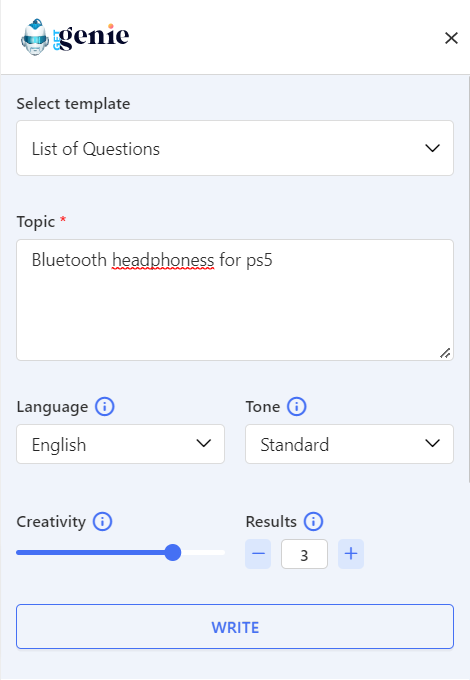Click the Topic textarea resize handle
Screen dimensions: 470x680
coord(445,353)
